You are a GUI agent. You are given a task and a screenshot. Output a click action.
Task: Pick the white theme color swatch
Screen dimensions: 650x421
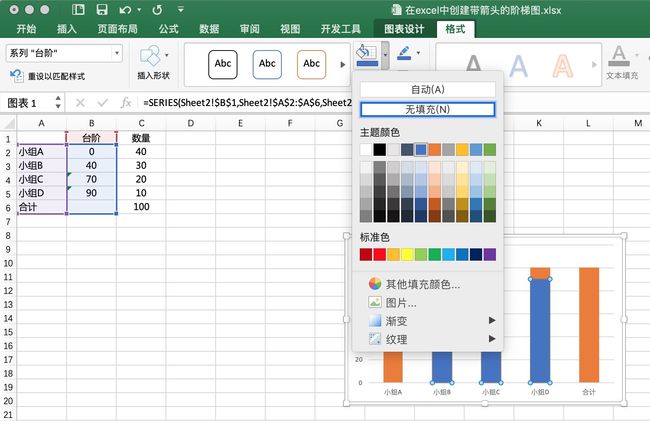coord(366,150)
